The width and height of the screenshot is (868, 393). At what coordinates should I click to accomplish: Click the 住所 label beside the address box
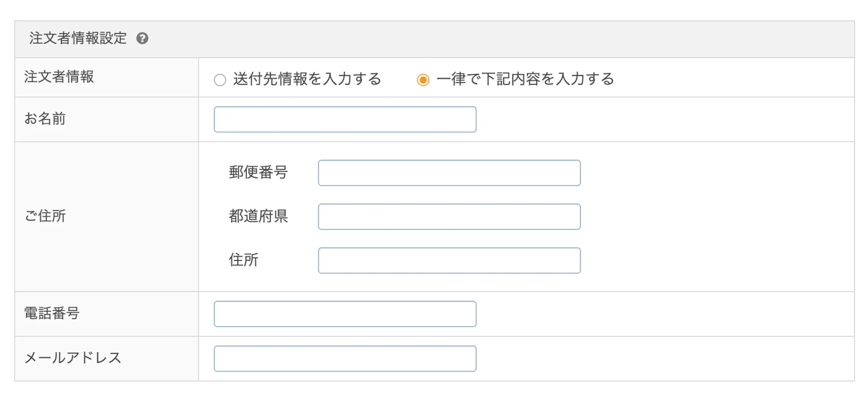(243, 260)
